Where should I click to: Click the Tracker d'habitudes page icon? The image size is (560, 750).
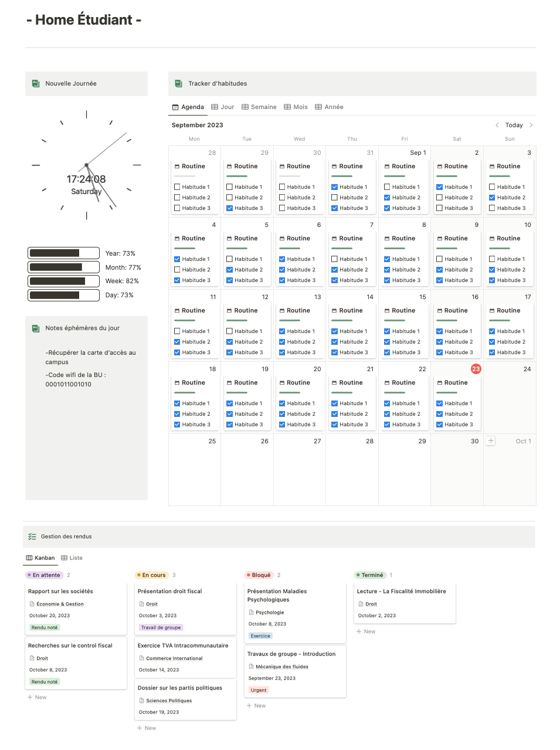[178, 84]
